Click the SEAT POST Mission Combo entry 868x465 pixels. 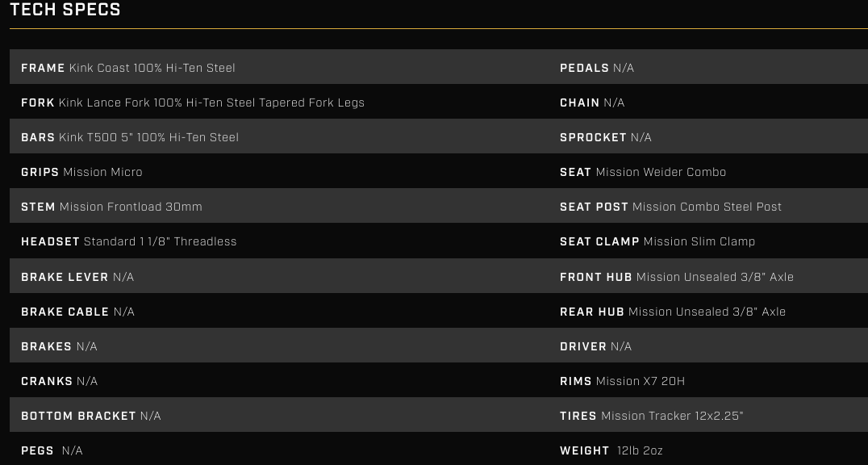(670, 207)
